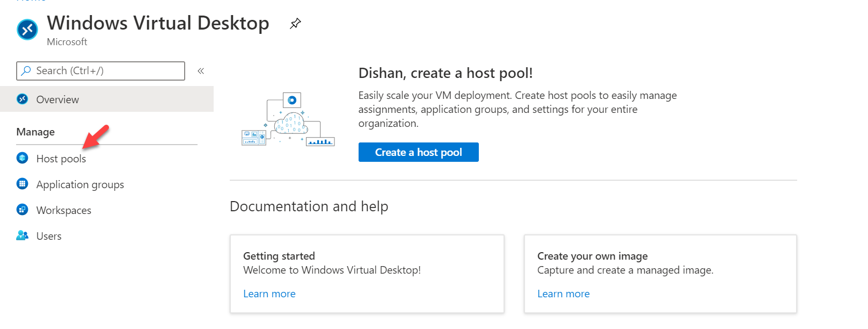Open Learn more under Getting started

tap(269, 294)
